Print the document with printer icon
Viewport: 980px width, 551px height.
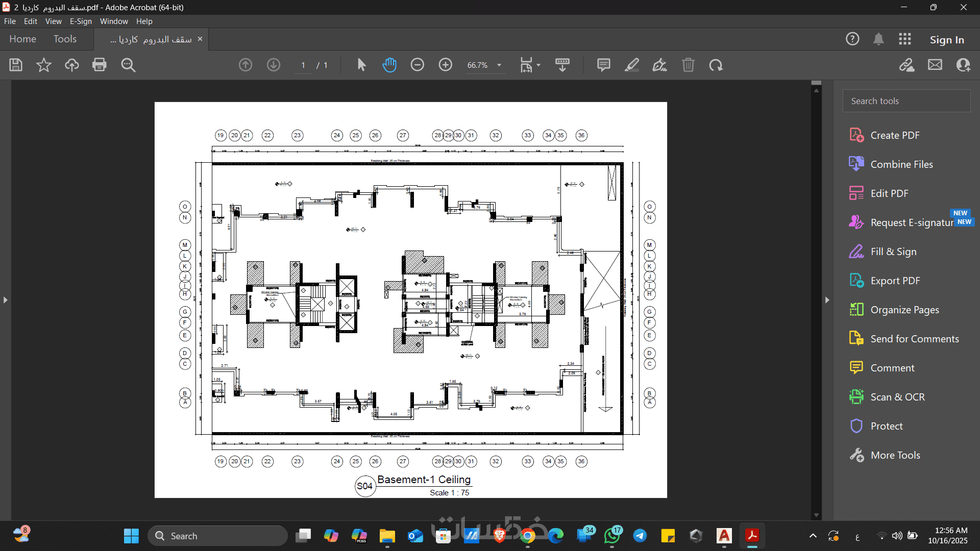[100, 65]
